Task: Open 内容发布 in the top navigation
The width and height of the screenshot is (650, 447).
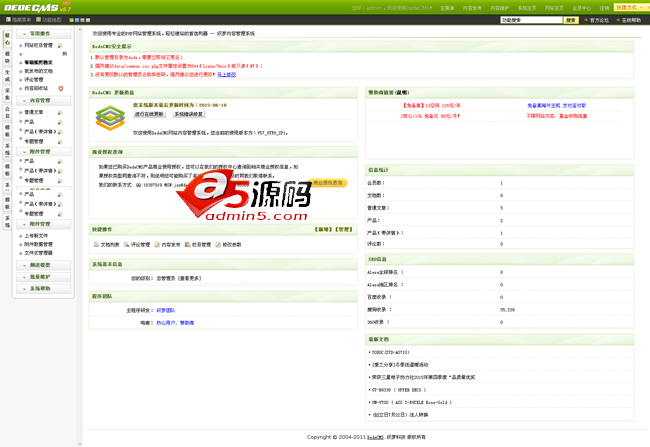Action: pos(472,8)
